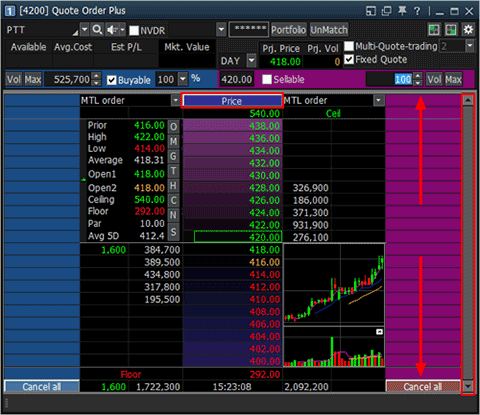Click the red Cancel all button
480x415 pixels.
pyautogui.click(x=423, y=387)
